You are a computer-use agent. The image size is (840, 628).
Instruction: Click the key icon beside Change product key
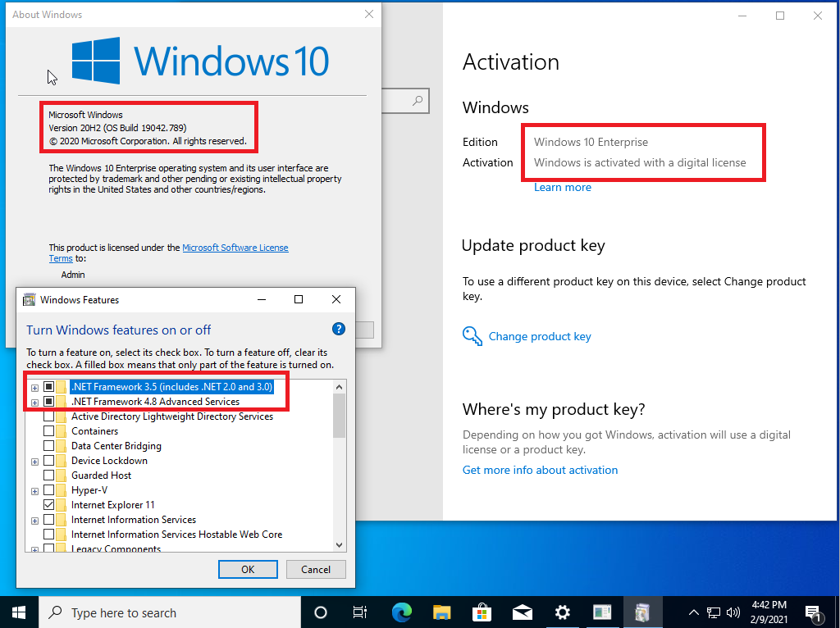[472, 336]
